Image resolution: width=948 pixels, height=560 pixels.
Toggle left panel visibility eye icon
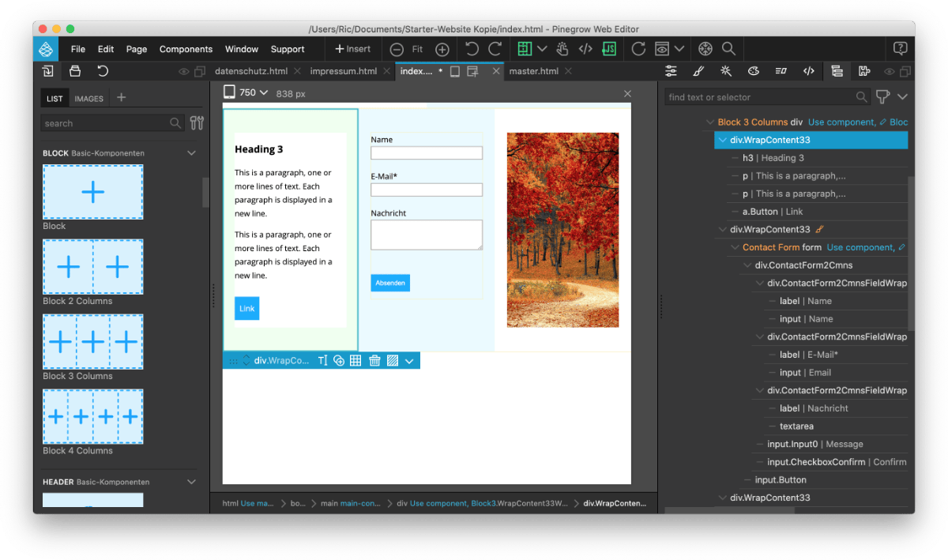point(184,72)
